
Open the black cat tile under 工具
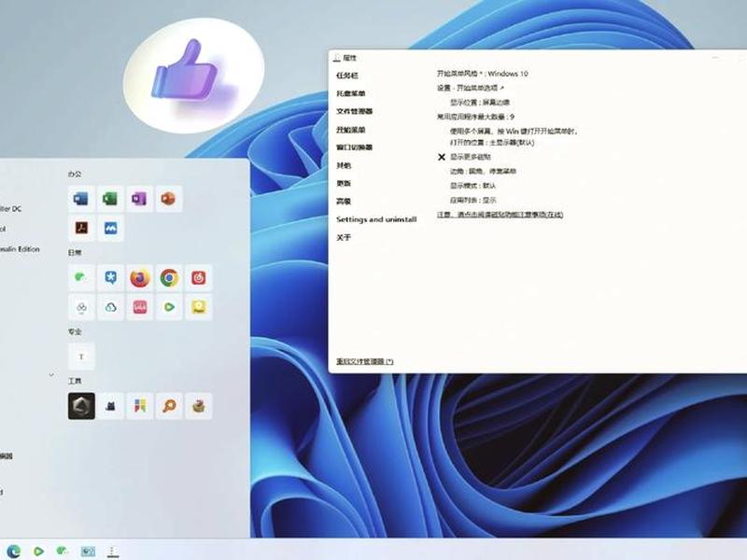[x=110, y=406]
